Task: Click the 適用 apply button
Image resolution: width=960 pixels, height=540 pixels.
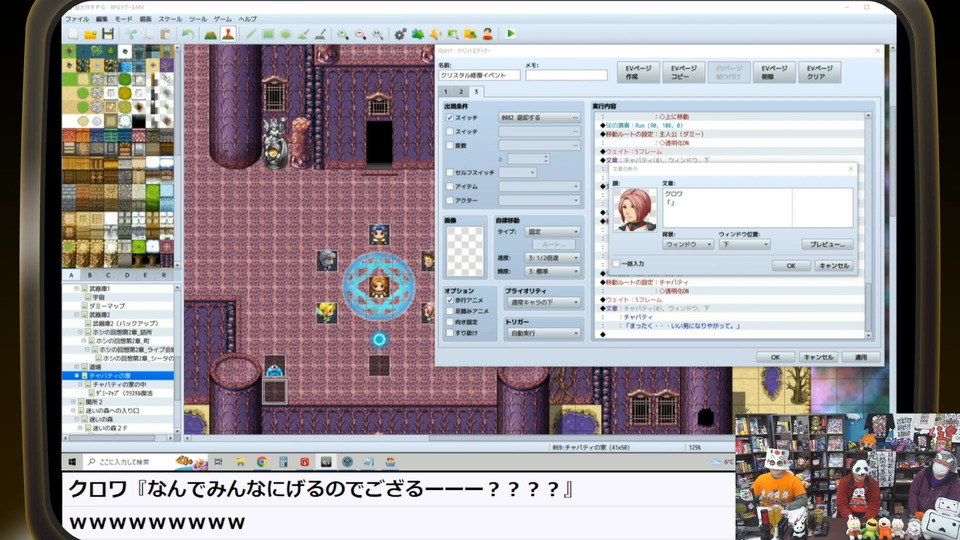Action: pos(861,357)
